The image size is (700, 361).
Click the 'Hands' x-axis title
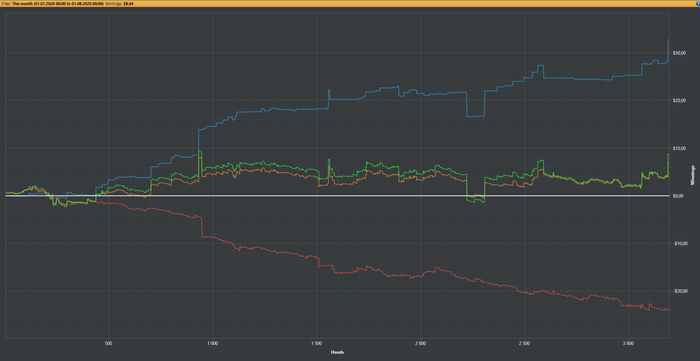(x=337, y=353)
